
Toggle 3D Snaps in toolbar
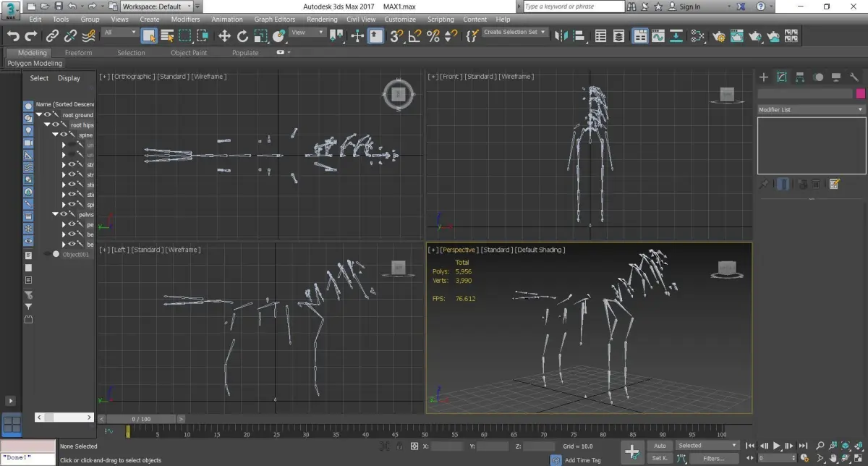tap(396, 35)
